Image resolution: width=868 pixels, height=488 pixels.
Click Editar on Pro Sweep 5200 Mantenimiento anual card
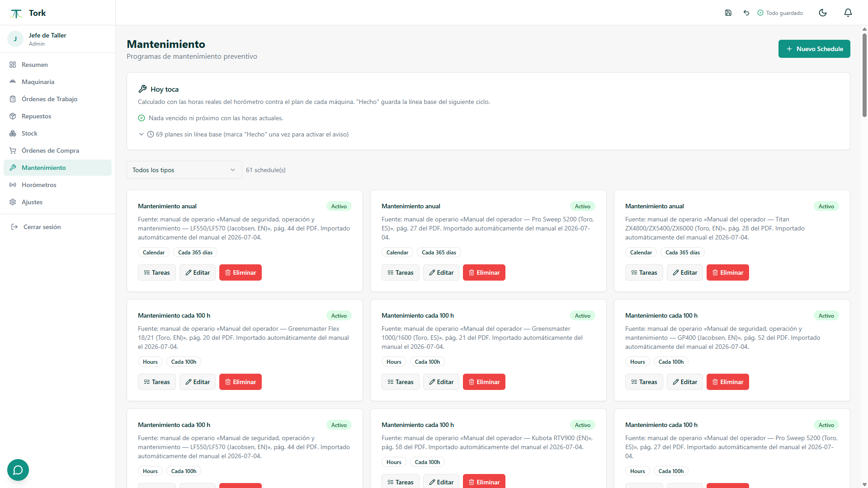pos(441,272)
